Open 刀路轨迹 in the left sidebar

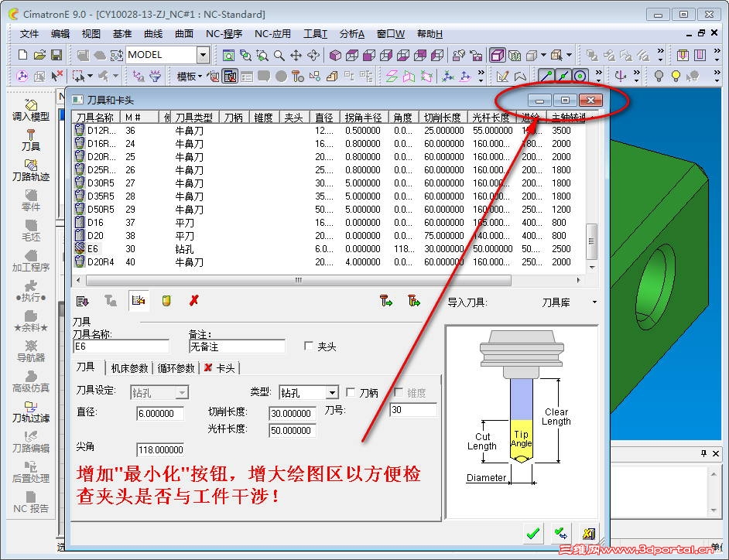[x=31, y=171]
